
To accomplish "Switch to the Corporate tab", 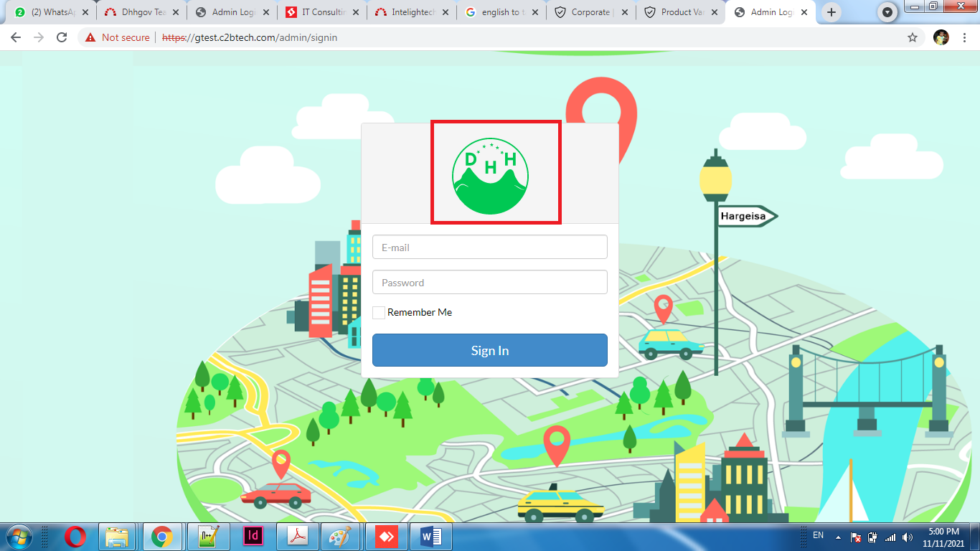I will click(590, 12).
